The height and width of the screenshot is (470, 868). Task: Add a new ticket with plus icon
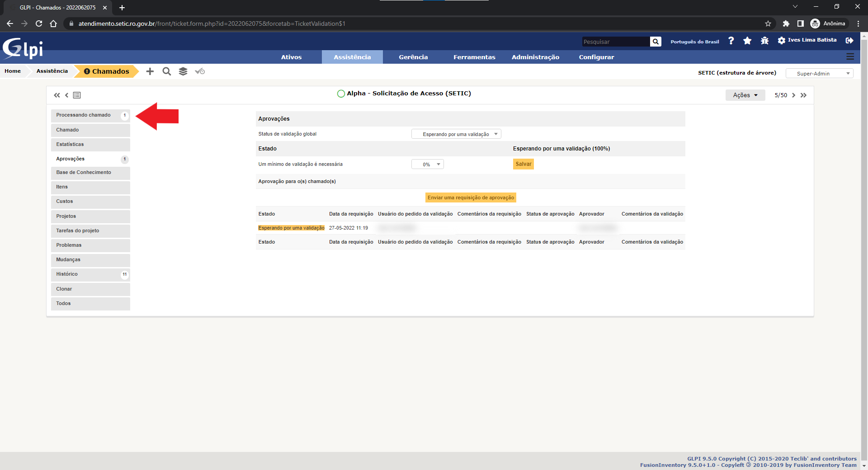150,71
